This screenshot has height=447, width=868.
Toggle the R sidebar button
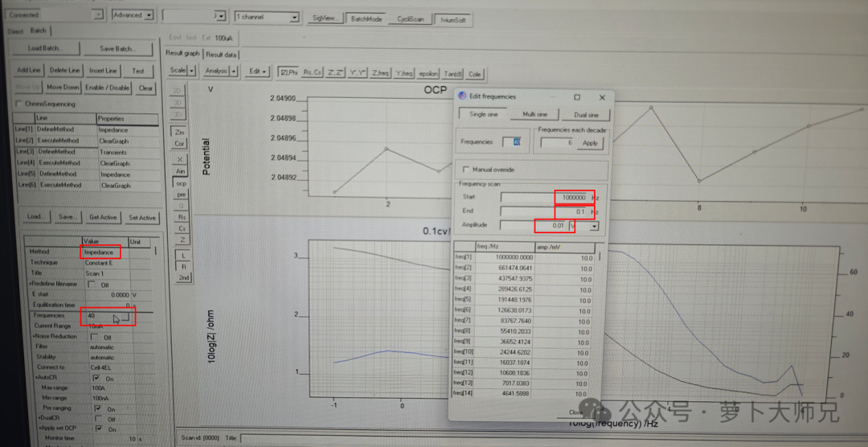click(184, 266)
